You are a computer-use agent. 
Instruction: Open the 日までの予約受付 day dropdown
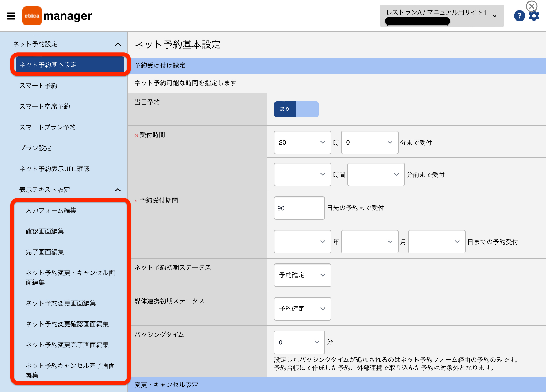pos(437,242)
